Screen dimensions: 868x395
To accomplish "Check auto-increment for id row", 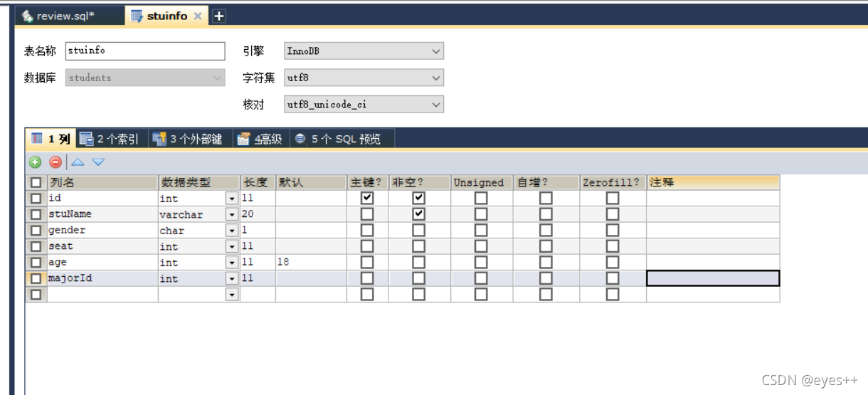I will [x=546, y=198].
